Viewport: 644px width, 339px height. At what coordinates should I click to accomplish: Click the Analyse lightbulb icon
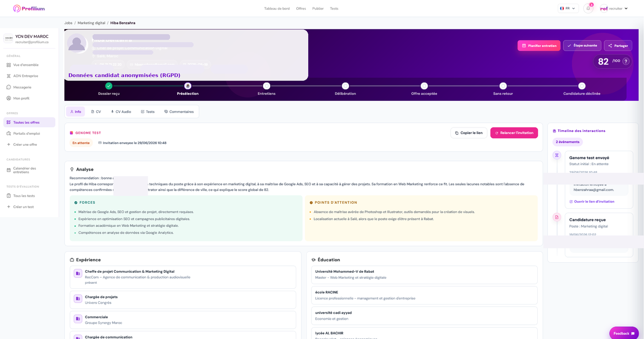click(72, 169)
